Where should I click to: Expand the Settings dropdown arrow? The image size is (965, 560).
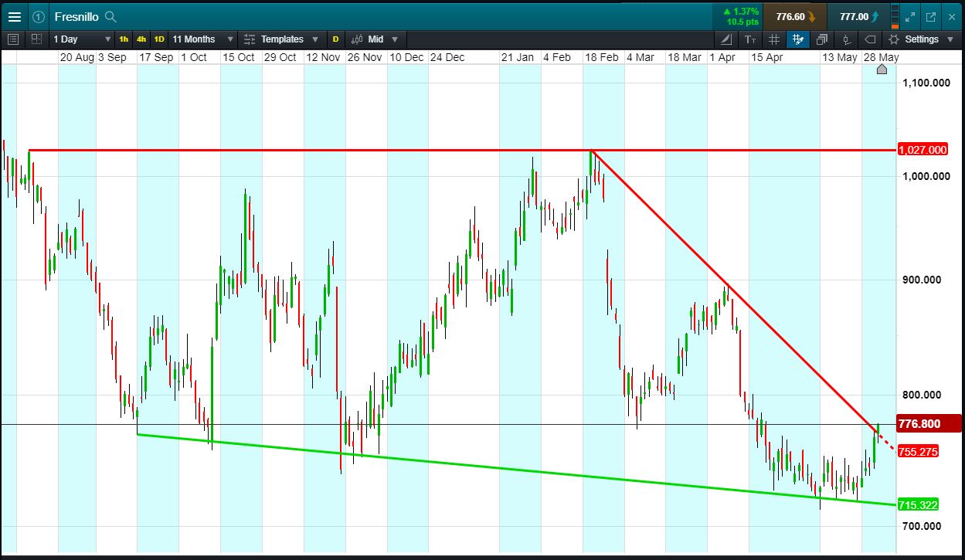(x=950, y=39)
